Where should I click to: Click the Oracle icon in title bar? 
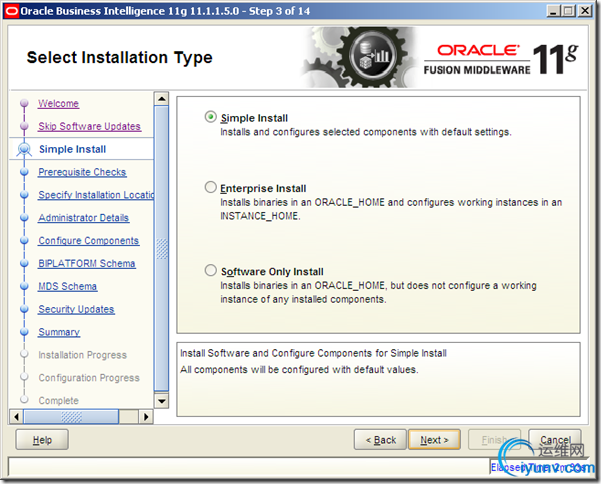point(11,11)
